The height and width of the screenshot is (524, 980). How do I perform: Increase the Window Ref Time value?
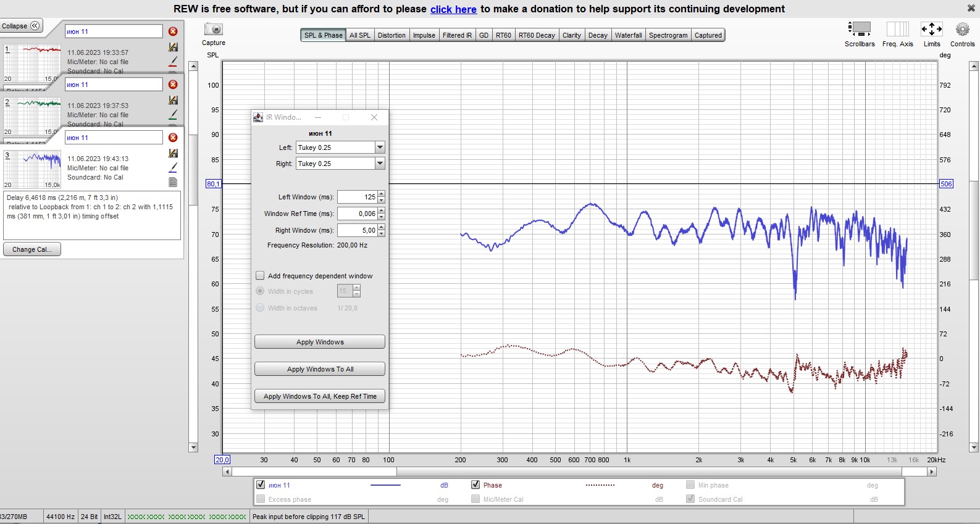click(x=382, y=210)
